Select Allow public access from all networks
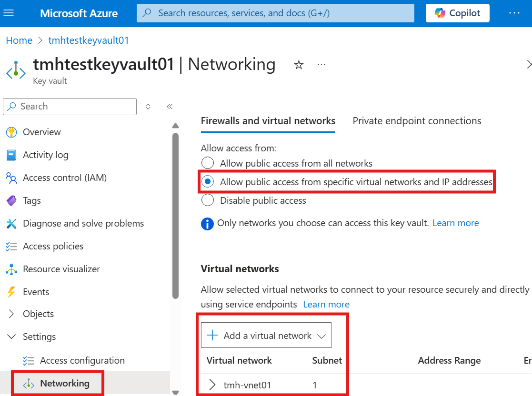532x396 pixels. pyautogui.click(x=208, y=163)
